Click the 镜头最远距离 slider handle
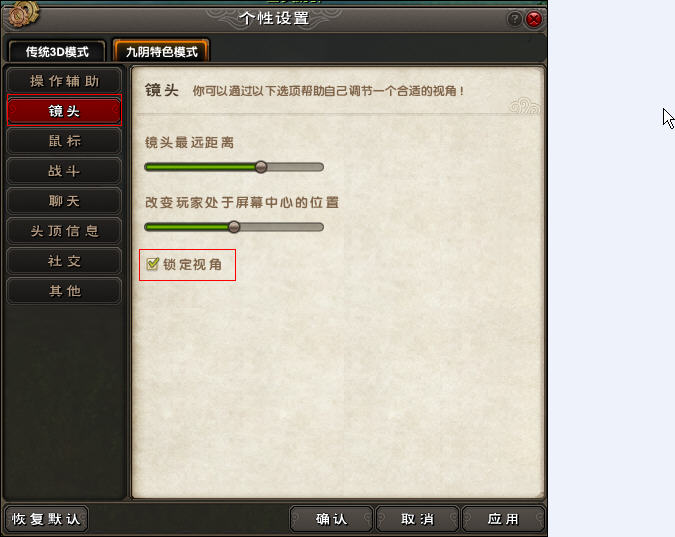 click(x=261, y=167)
